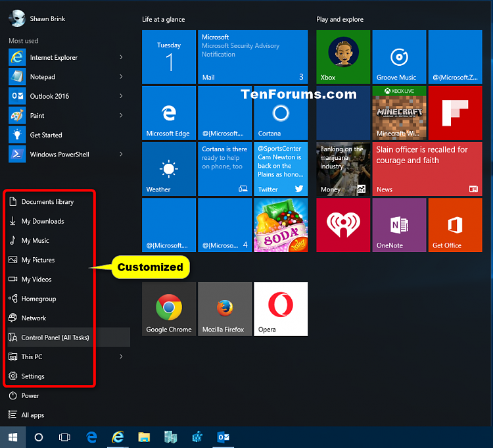Open the Money tile
Screen dimensions: 493x448
pyautogui.click(x=343, y=169)
